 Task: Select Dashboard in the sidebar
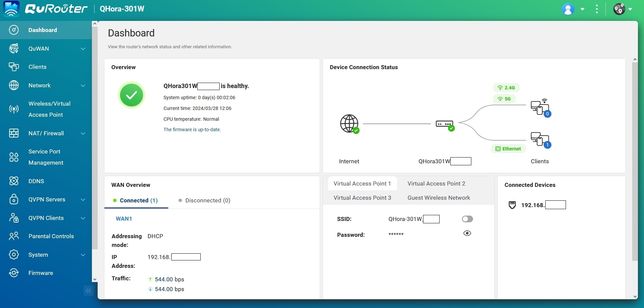[x=46, y=30]
